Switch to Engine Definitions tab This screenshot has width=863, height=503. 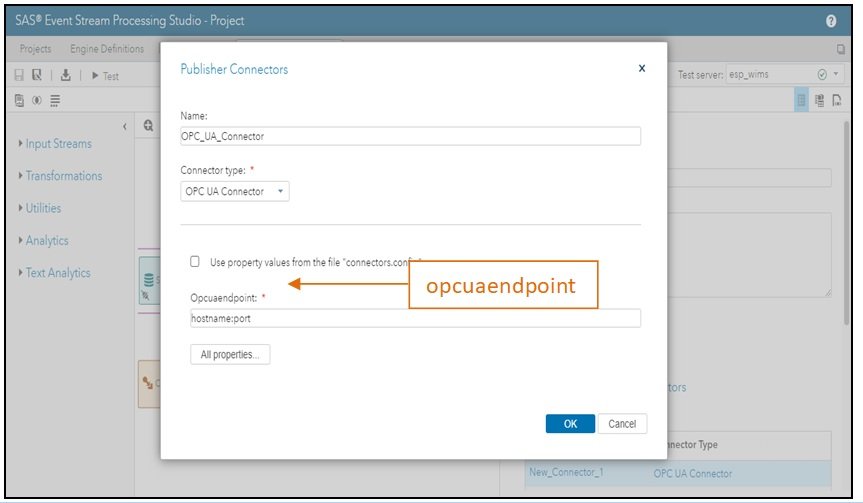106,49
